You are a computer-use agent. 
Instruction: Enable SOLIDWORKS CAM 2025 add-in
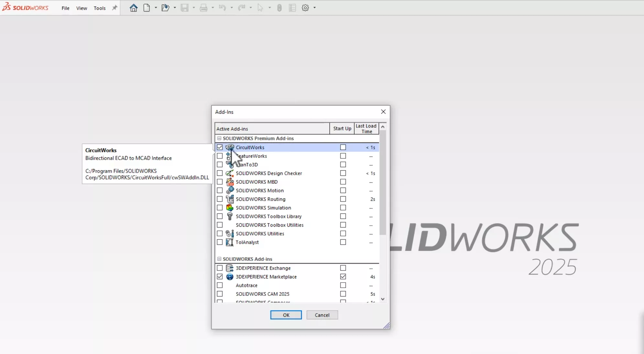(220, 294)
